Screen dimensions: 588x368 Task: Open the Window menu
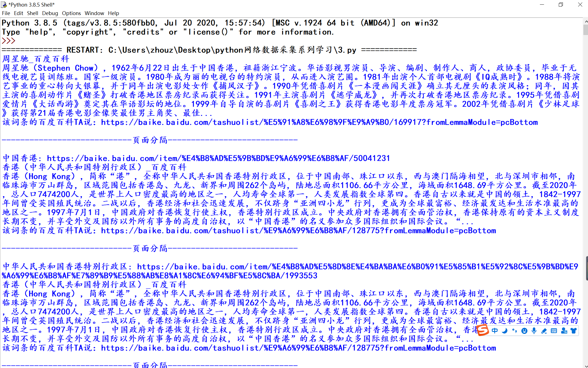[94, 13]
